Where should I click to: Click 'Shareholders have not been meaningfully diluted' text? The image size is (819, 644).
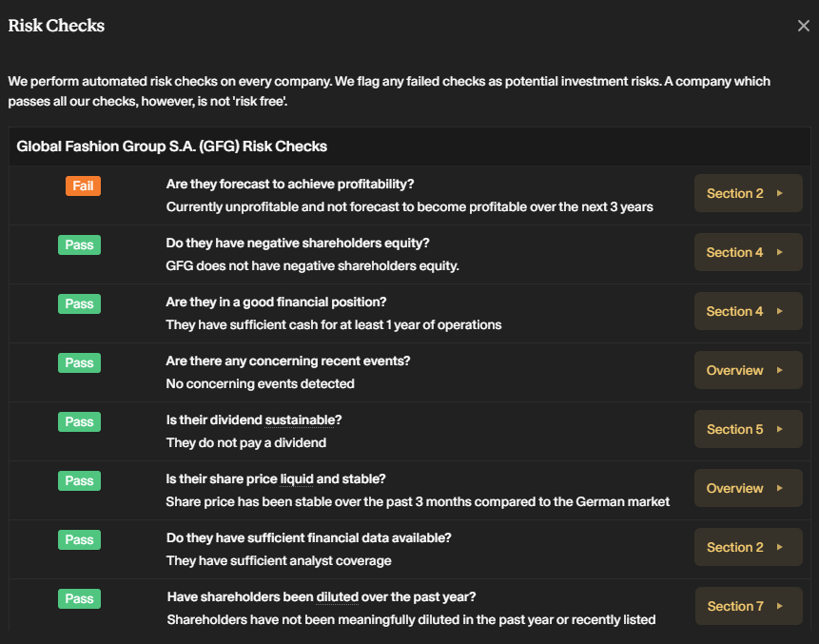(411, 620)
